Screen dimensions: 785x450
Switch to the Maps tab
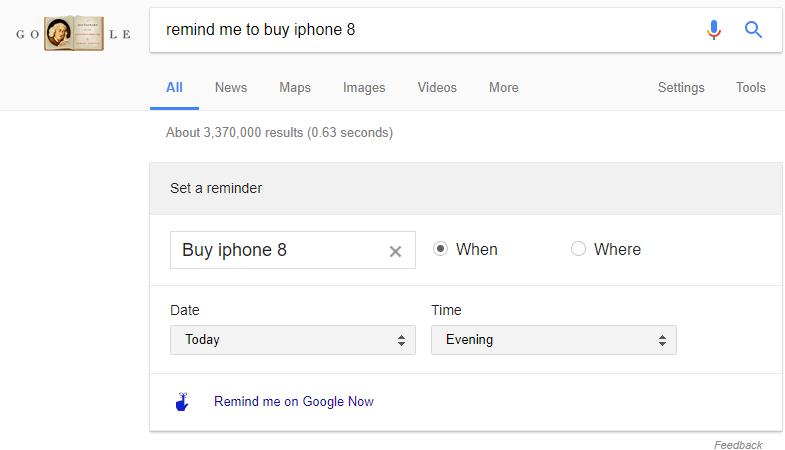[295, 88]
